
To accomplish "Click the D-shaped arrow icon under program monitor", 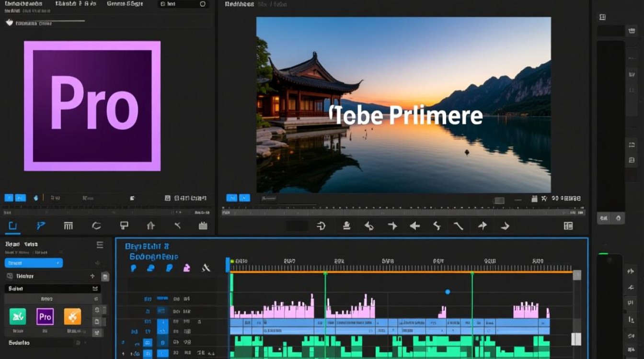I will 321,226.
